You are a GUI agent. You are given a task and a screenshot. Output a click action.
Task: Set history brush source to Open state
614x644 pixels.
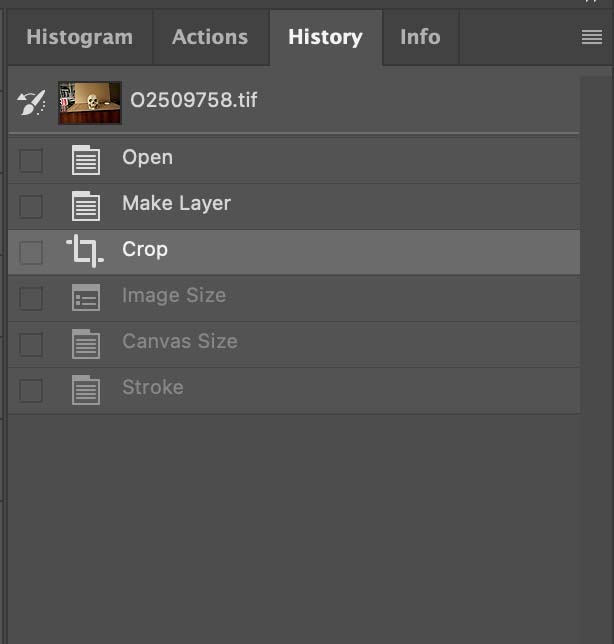pyautogui.click(x=31, y=160)
